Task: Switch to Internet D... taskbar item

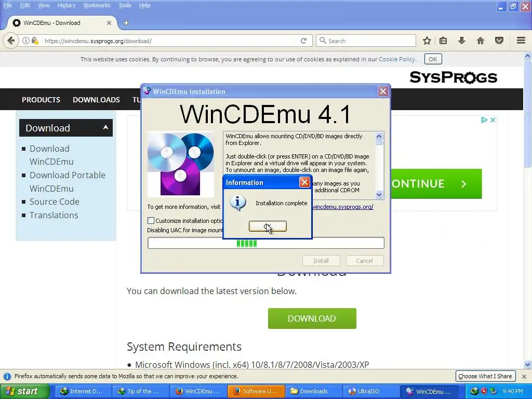Action: coord(83,391)
